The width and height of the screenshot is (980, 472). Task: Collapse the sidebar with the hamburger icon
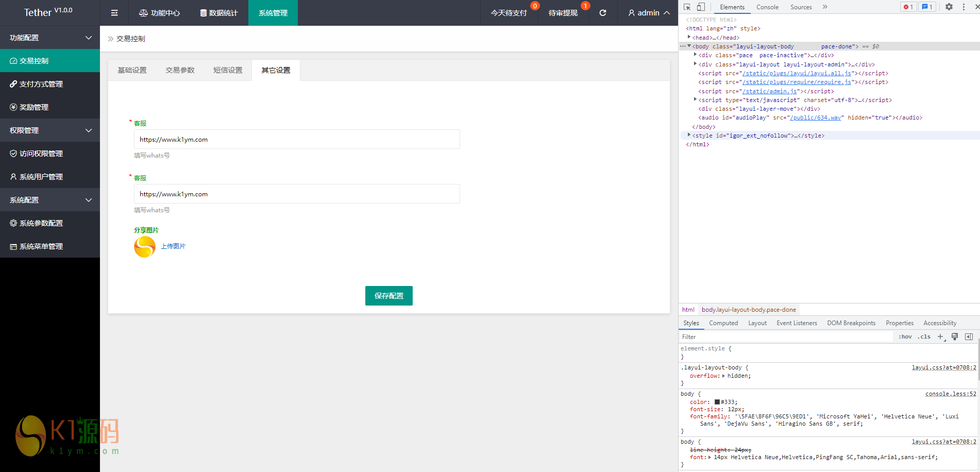pyautogui.click(x=114, y=13)
